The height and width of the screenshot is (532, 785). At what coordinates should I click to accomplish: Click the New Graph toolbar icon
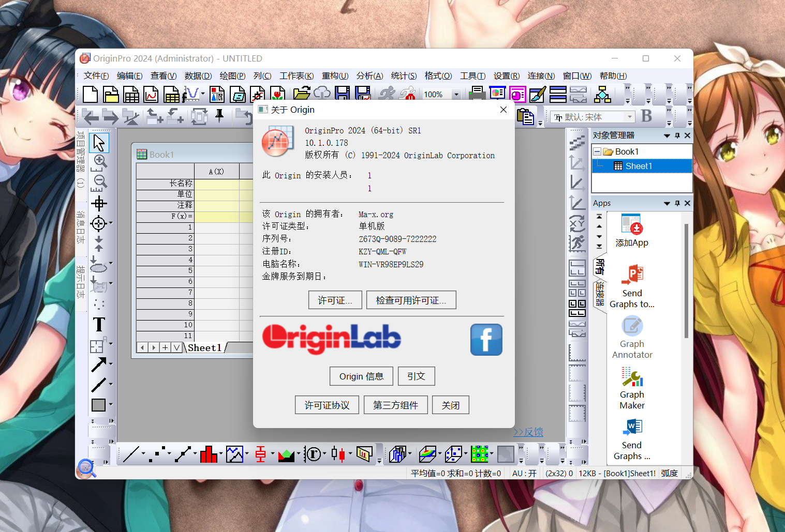[151, 95]
